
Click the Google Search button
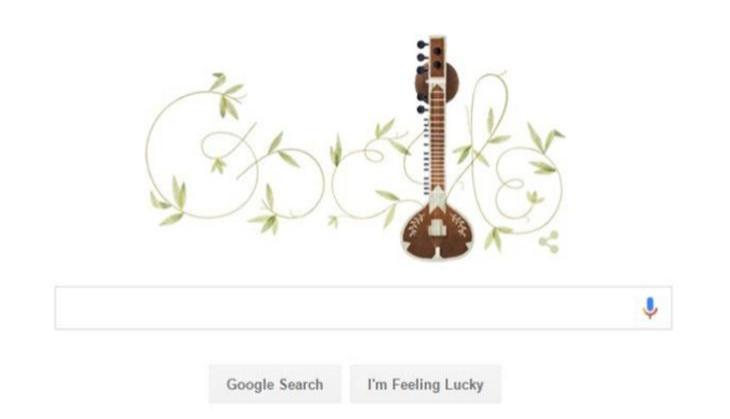click(275, 385)
